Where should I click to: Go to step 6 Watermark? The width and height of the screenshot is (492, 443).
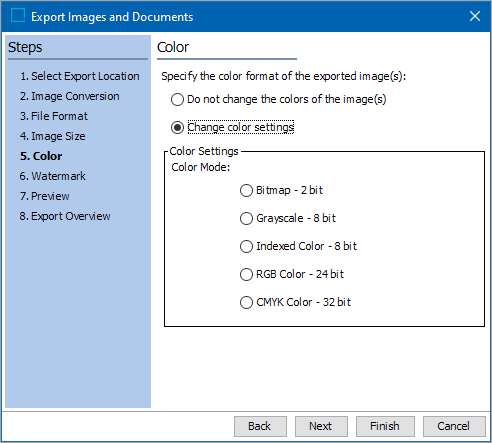[53, 176]
